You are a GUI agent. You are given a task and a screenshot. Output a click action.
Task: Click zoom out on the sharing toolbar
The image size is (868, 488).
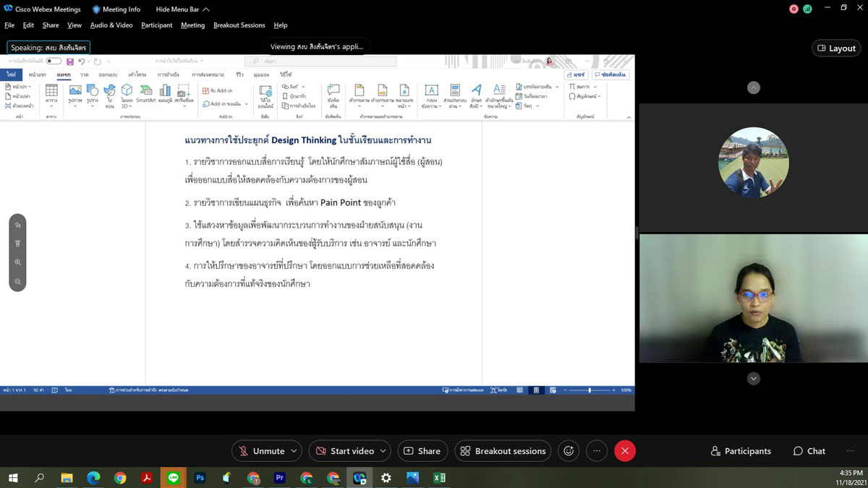click(x=18, y=281)
